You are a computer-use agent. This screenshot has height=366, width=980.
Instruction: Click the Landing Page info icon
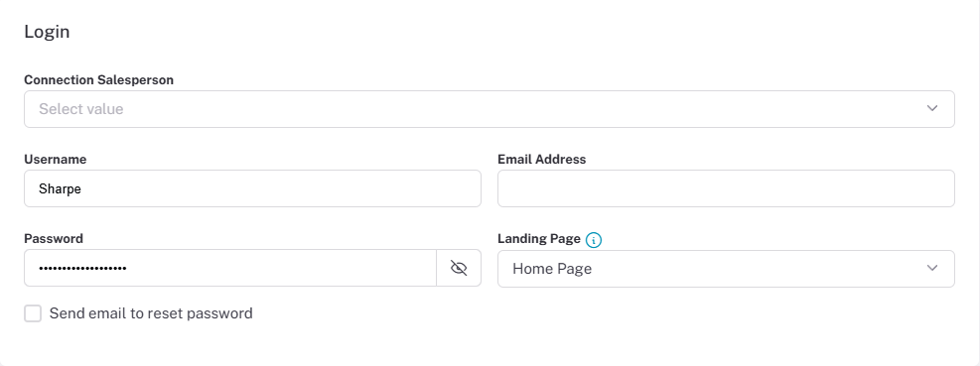pos(594,240)
